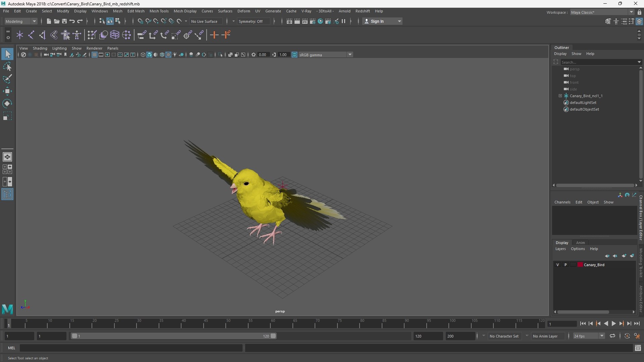Click the Canary_Bird layer red color swatch
Screen dimensions: 644x362
[580, 265]
